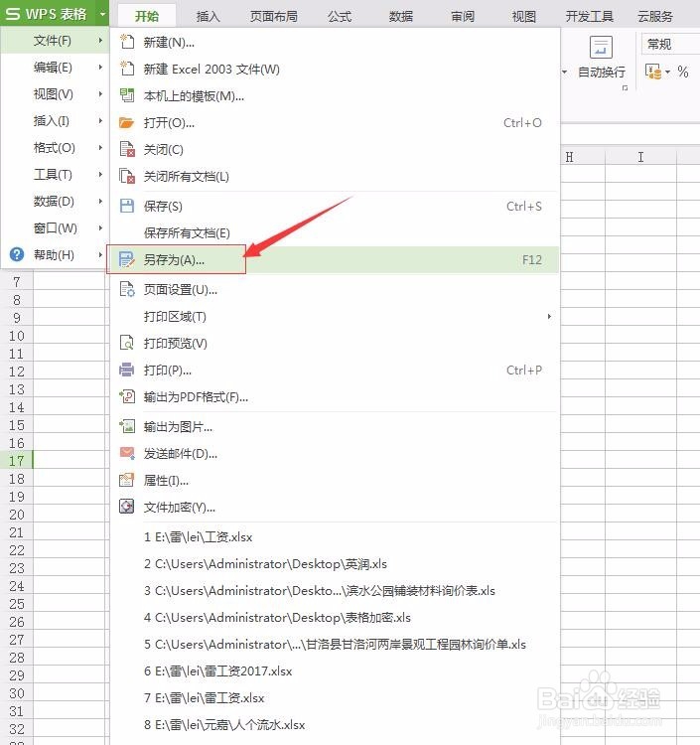Open recent file 甘洛县甘洛河两岸景观工程园林询价单.xls

335,645
